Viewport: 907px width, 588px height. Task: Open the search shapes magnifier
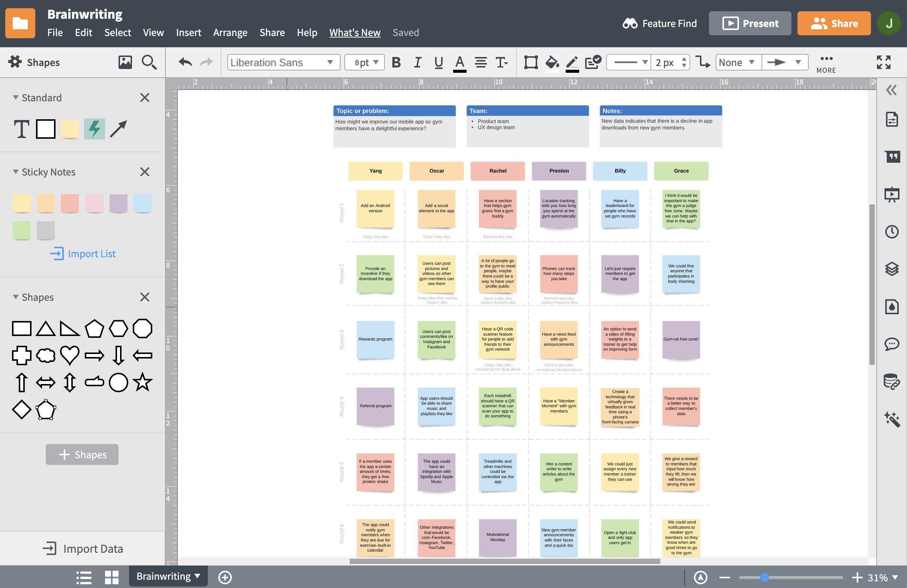pyautogui.click(x=149, y=62)
